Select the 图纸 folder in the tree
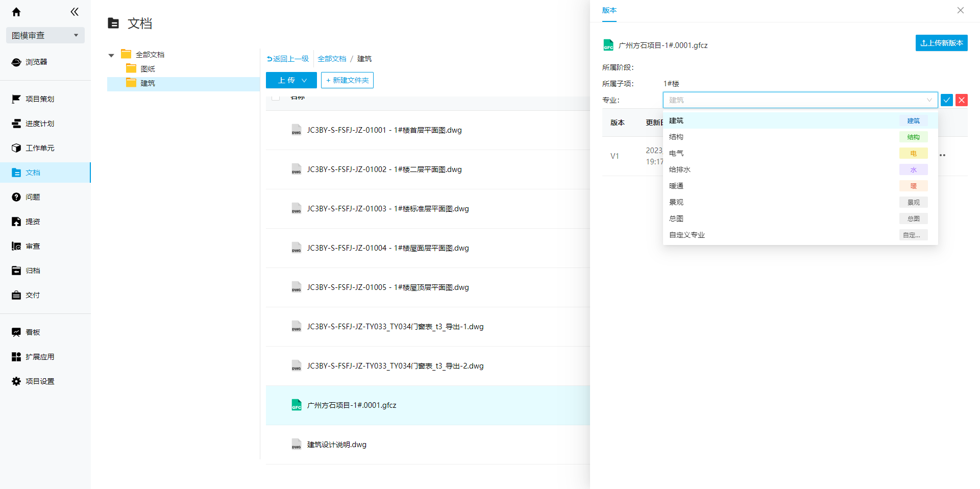This screenshot has height=489, width=980. pos(148,69)
